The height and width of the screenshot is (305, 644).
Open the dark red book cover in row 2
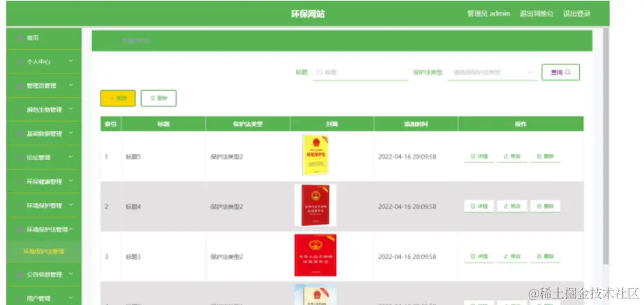tap(316, 205)
